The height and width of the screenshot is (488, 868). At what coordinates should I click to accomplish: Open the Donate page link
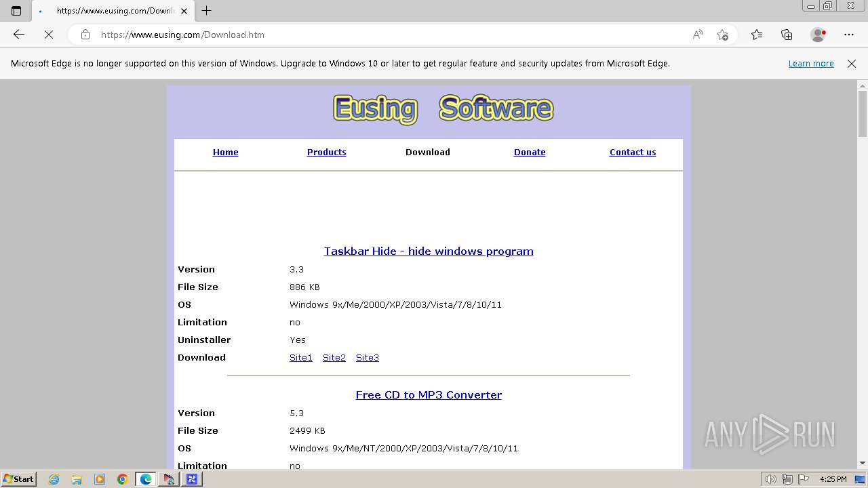[530, 152]
